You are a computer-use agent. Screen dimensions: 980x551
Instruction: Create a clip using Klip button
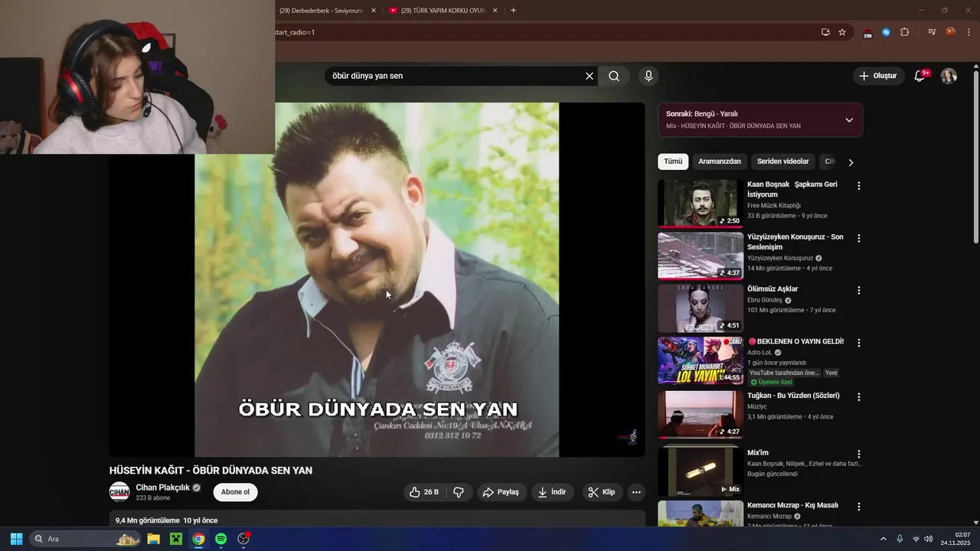602,492
